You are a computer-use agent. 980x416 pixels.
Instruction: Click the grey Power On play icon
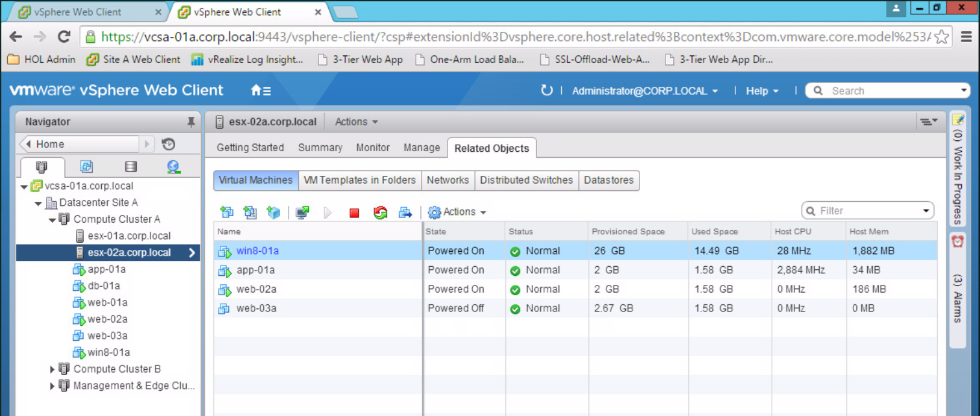328,212
